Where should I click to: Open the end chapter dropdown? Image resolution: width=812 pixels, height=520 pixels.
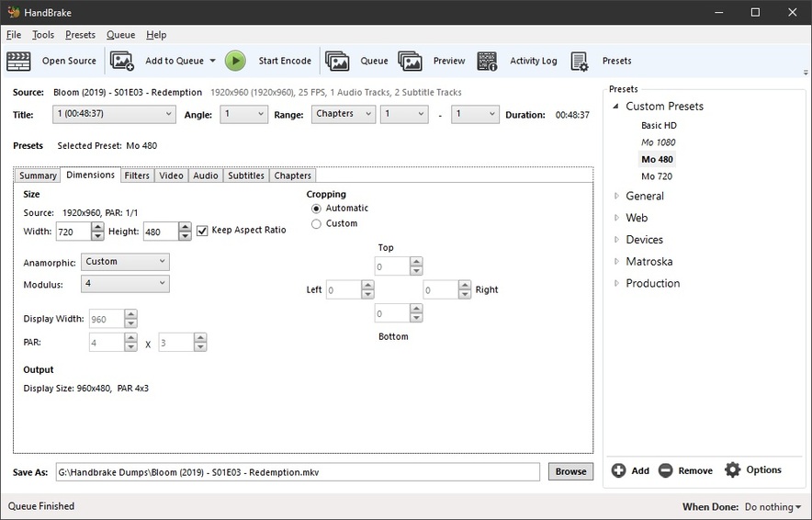click(475, 114)
